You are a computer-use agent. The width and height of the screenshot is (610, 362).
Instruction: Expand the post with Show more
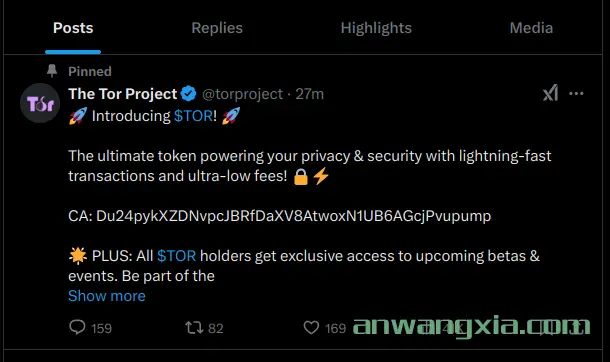click(107, 296)
